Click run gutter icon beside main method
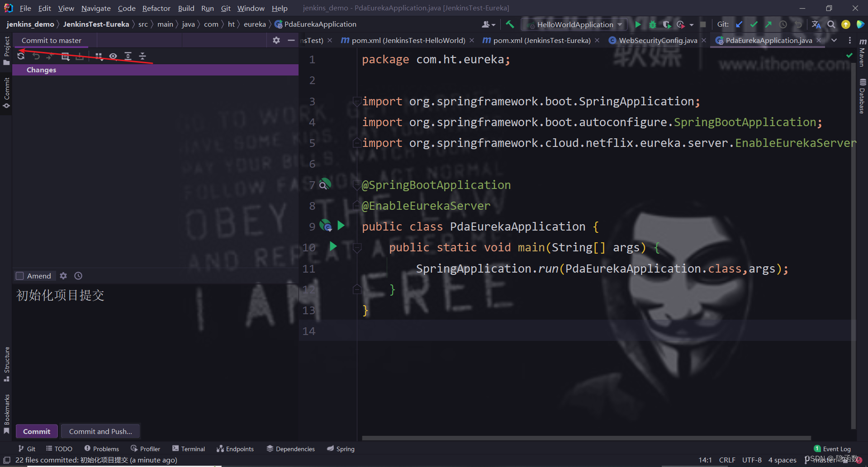Screen dimensions: 868x467 (x=333, y=246)
